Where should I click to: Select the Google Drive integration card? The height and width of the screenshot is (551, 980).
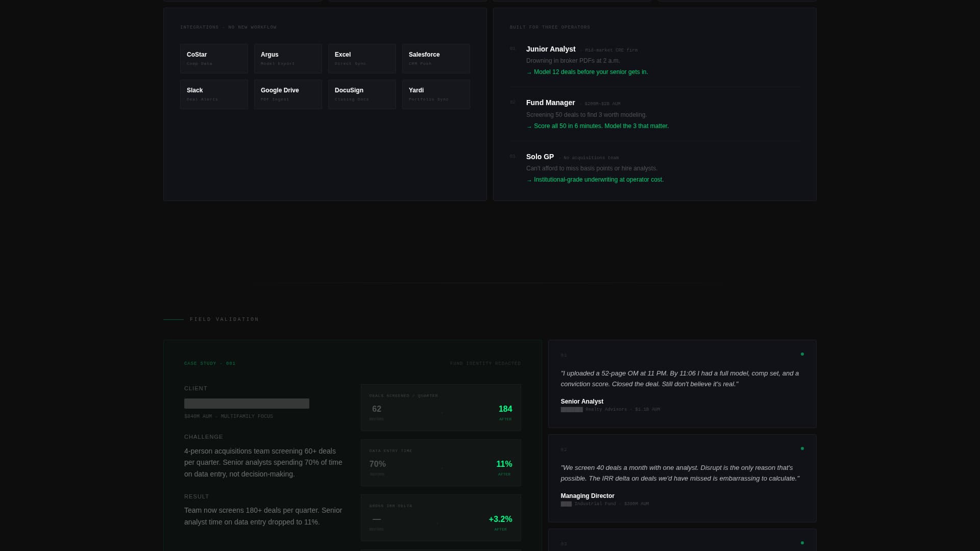288,94
